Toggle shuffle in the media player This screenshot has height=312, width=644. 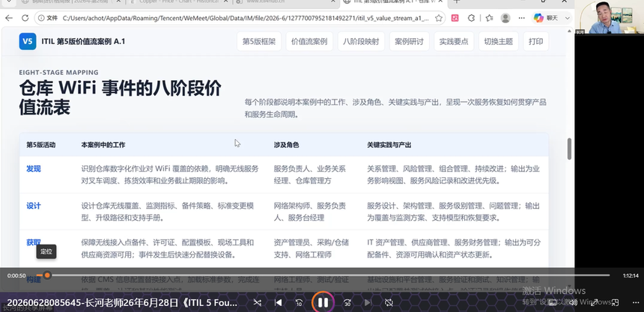(257, 302)
